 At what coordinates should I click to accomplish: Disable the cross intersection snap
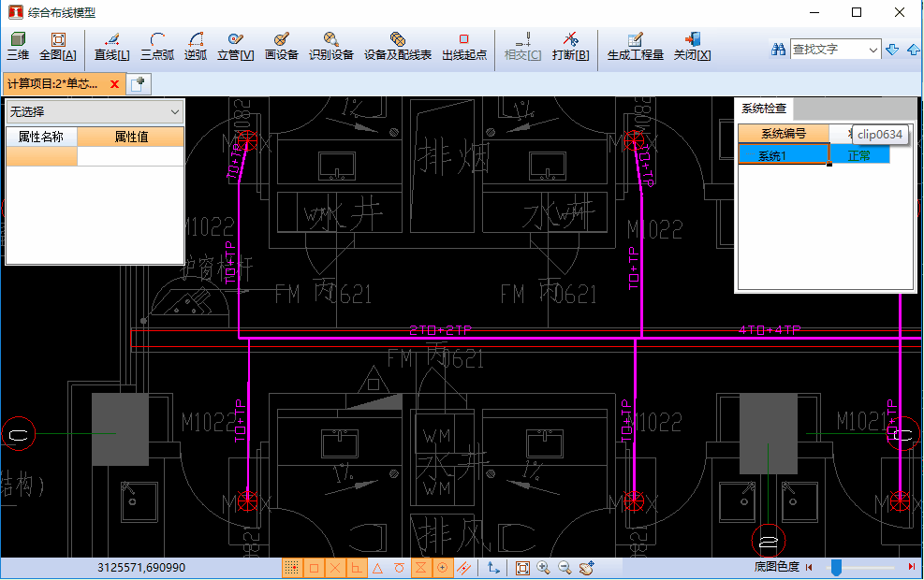pyautogui.click(x=335, y=568)
